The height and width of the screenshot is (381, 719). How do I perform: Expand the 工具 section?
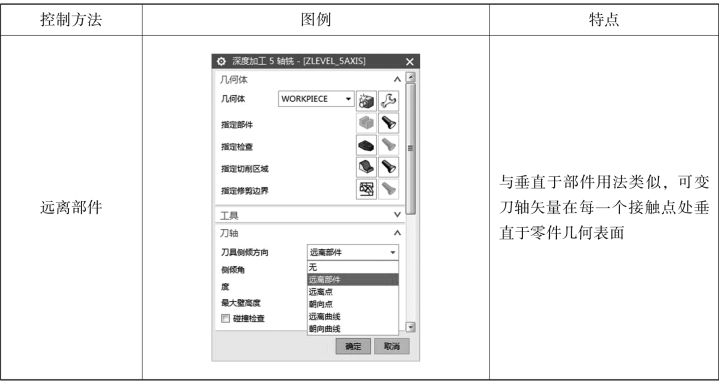[x=397, y=215]
